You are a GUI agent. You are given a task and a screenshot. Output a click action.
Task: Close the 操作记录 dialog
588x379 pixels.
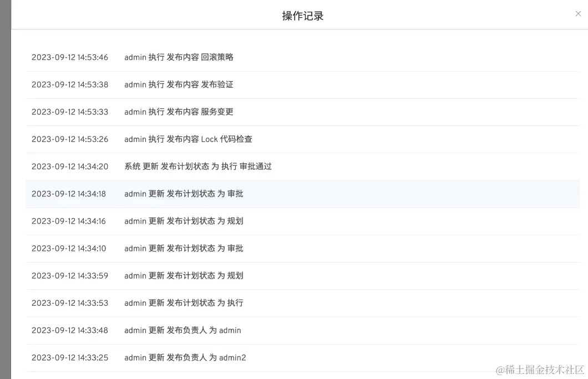coord(578,14)
